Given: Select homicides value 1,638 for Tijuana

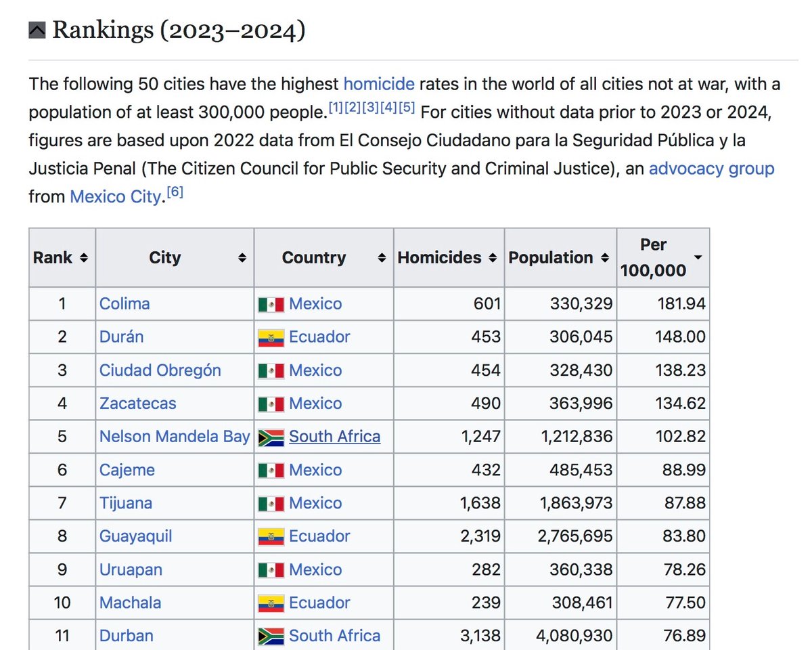Looking at the screenshot, I should (481, 503).
